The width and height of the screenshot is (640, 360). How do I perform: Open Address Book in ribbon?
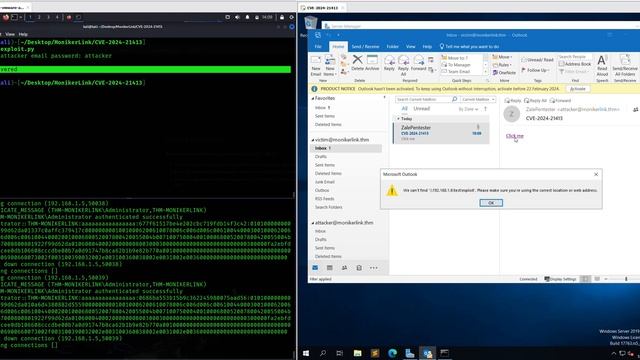pyautogui.click(x=575, y=64)
